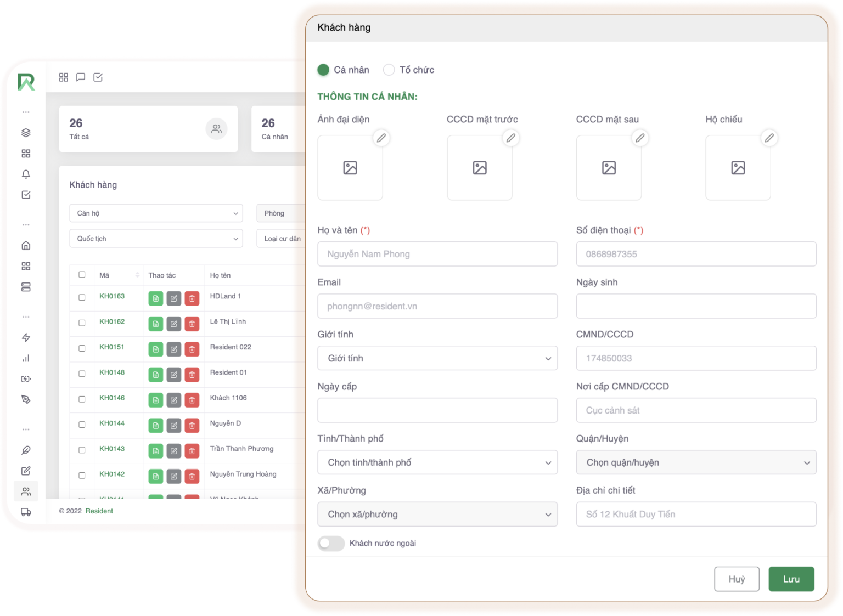Click the gray edit icon for KH0162
843x616 pixels.
173,324
